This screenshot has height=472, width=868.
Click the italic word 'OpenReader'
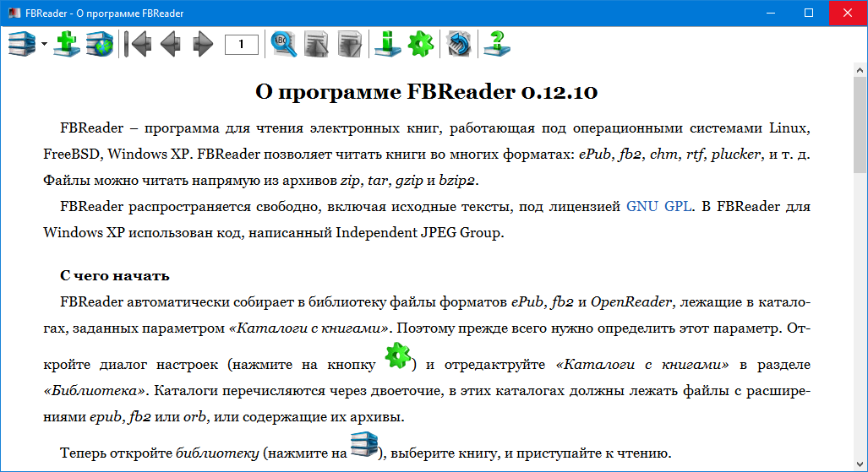(x=631, y=302)
